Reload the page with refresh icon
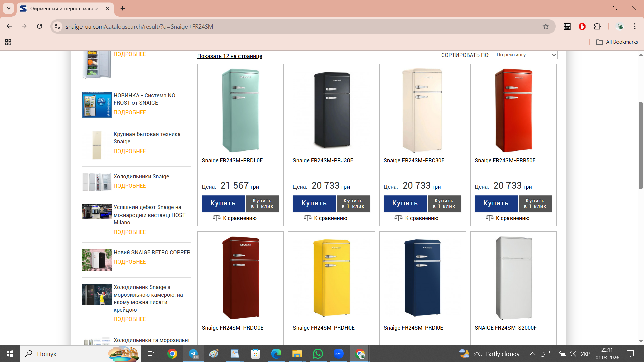The height and width of the screenshot is (362, 644). (x=39, y=26)
